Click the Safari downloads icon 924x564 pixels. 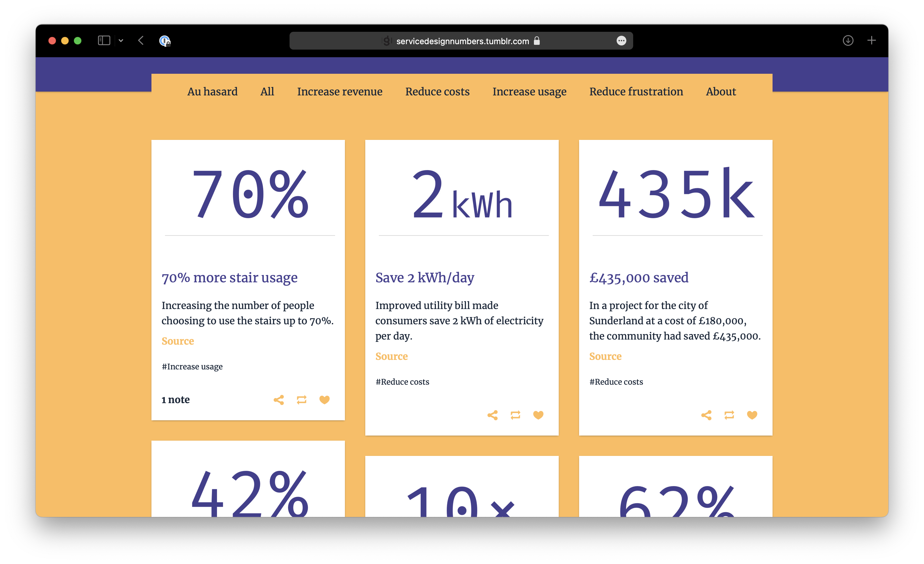tap(848, 40)
